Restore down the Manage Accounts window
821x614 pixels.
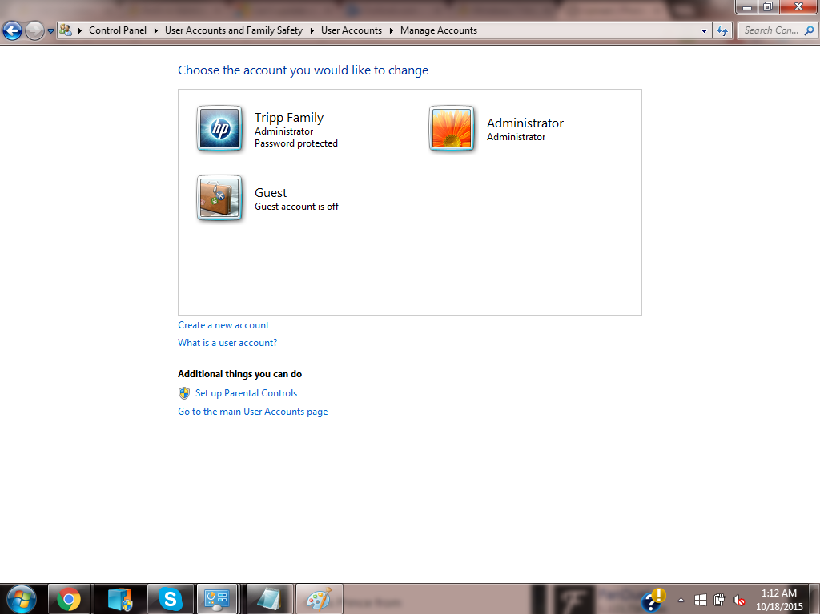(768, 7)
